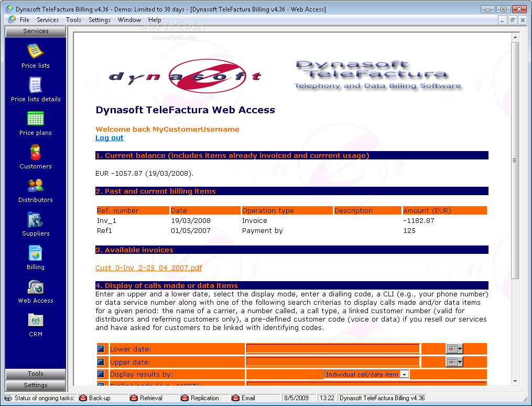
Task: Click the Replication status indicator icon
Action: click(184, 398)
